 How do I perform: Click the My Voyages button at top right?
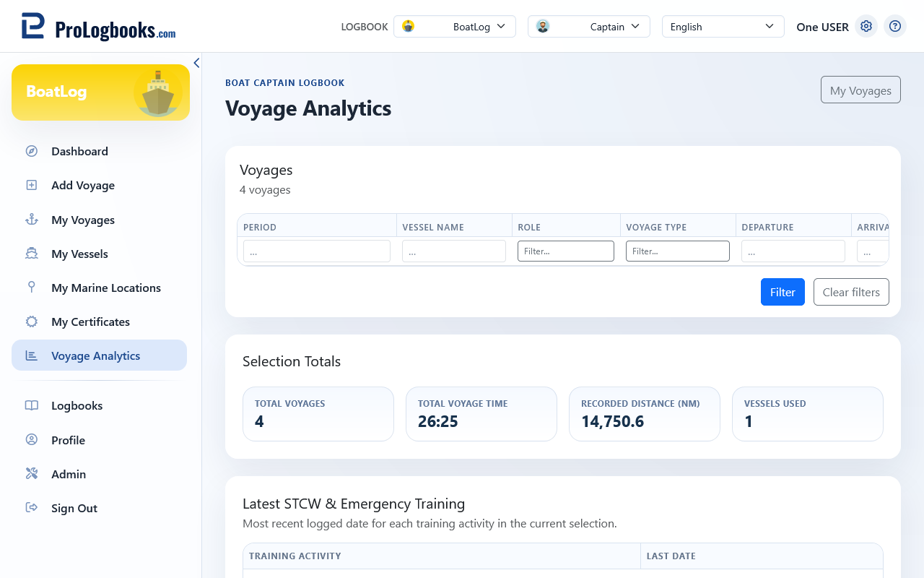click(x=860, y=90)
